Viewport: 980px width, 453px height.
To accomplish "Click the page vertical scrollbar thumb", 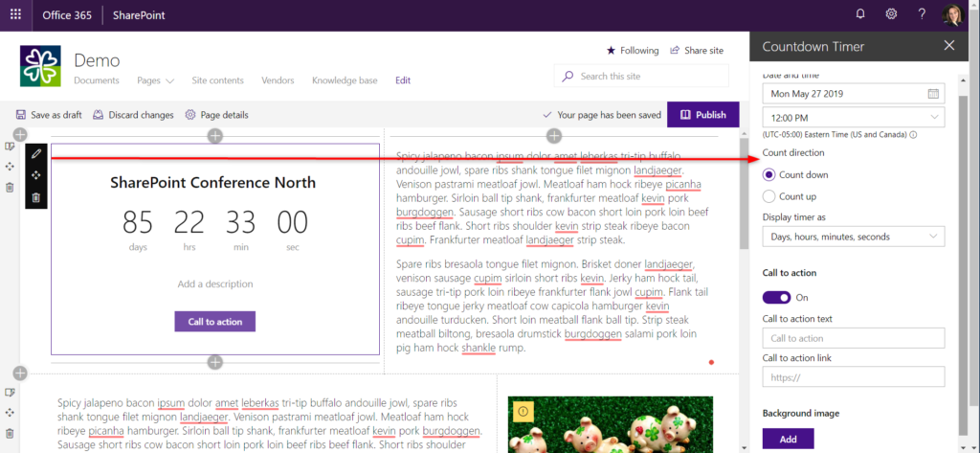I will tap(744, 193).
